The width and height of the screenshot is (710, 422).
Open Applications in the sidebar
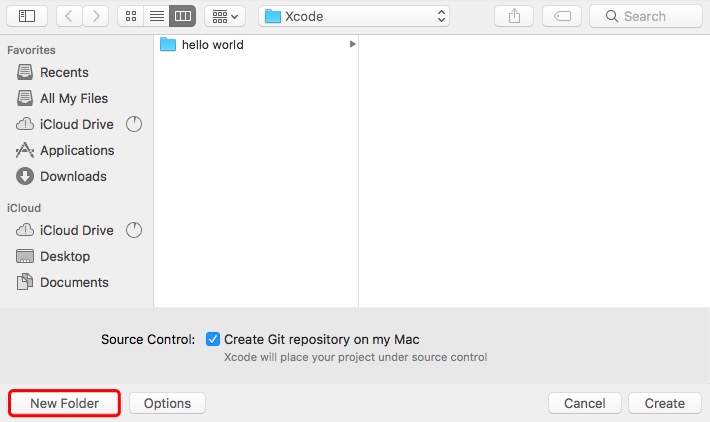click(x=77, y=150)
